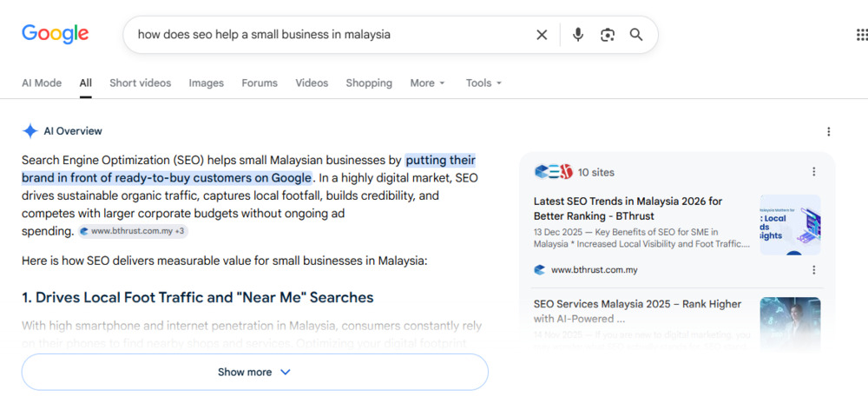Open AI Overview three-dot options menu
Viewport: 868px width, 403px height.
[828, 132]
